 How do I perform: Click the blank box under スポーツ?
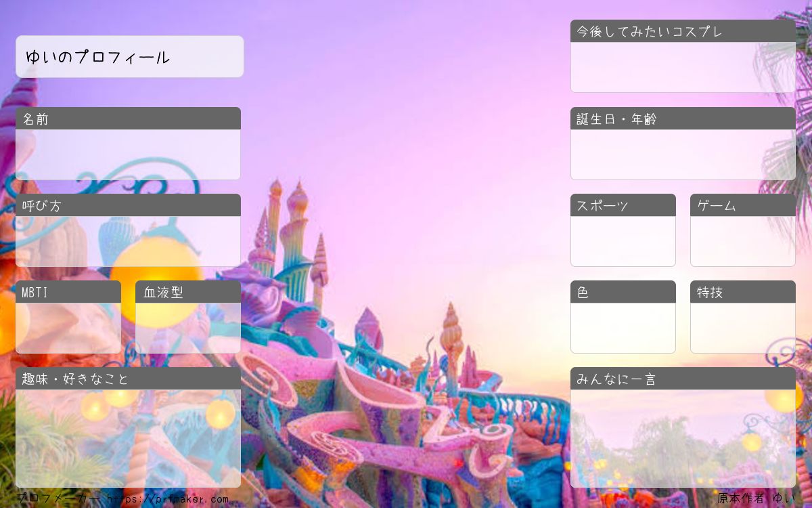click(x=623, y=241)
